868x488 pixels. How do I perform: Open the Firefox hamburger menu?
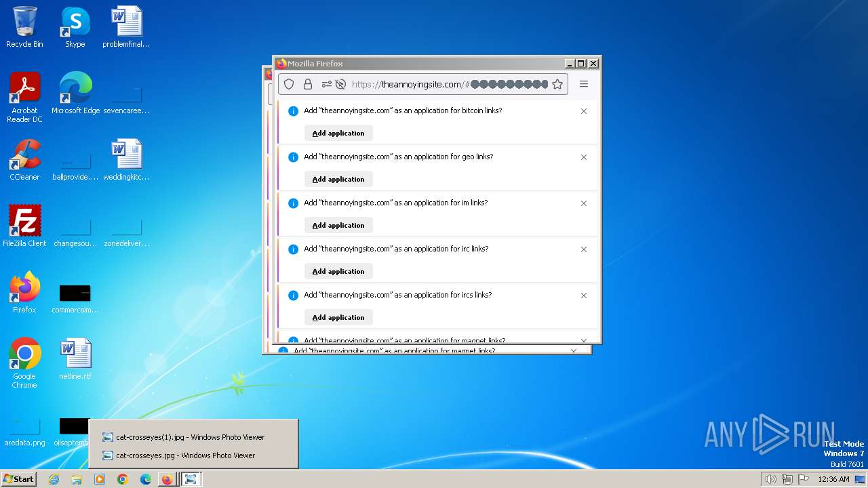coord(584,84)
